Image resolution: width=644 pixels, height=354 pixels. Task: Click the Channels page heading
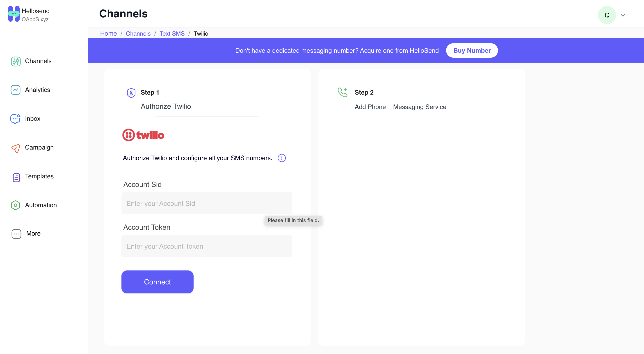pos(123,14)
